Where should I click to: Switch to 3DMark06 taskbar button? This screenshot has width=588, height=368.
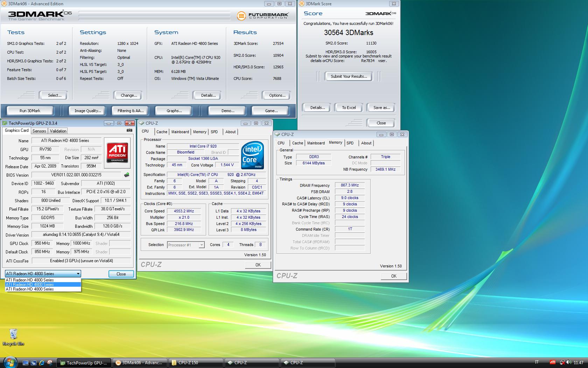tap(140, 363)
